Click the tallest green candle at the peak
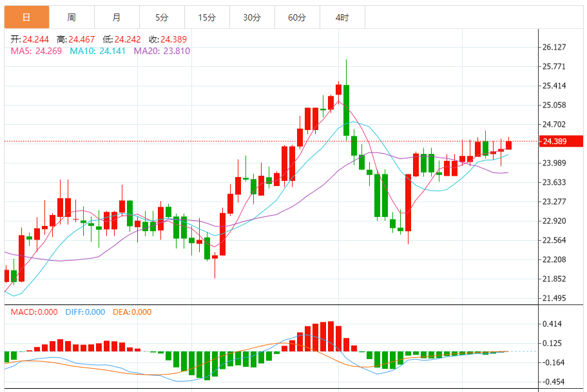 [x=346, y=110]
